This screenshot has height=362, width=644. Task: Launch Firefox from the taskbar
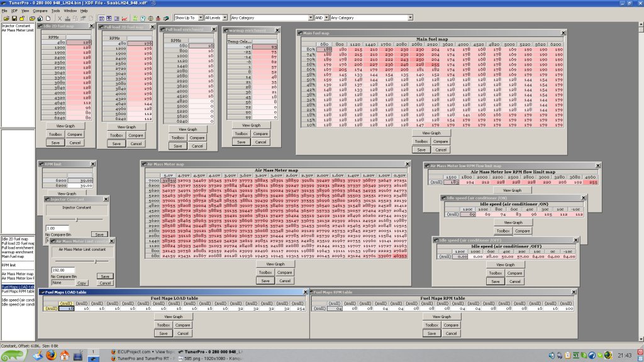pyautogui.click(x=51, y=355)
